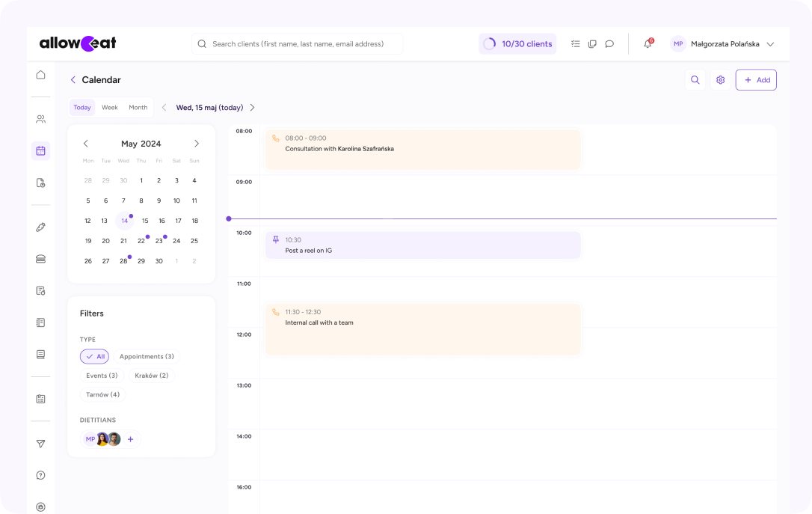Click the May 2024 month title
The image size is (812, 514).
[x=141, y=144]
